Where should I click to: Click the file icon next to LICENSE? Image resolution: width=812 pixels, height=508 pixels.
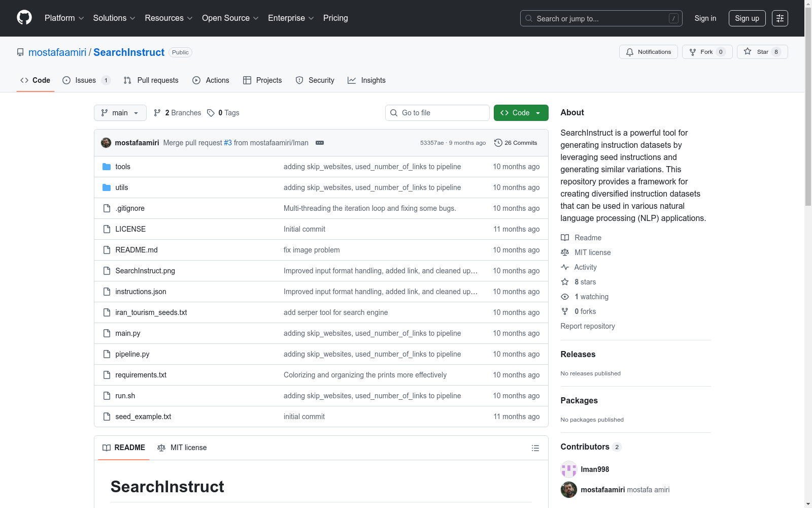[107, 229]
